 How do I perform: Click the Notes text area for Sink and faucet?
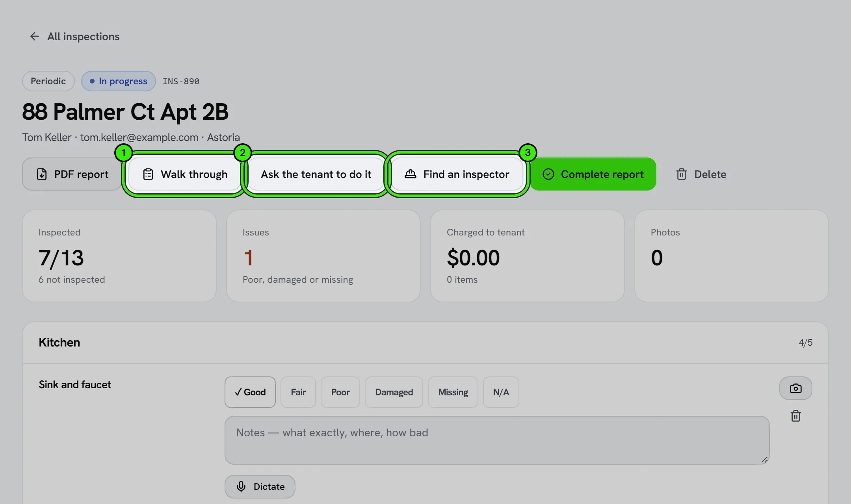point(497,440)
